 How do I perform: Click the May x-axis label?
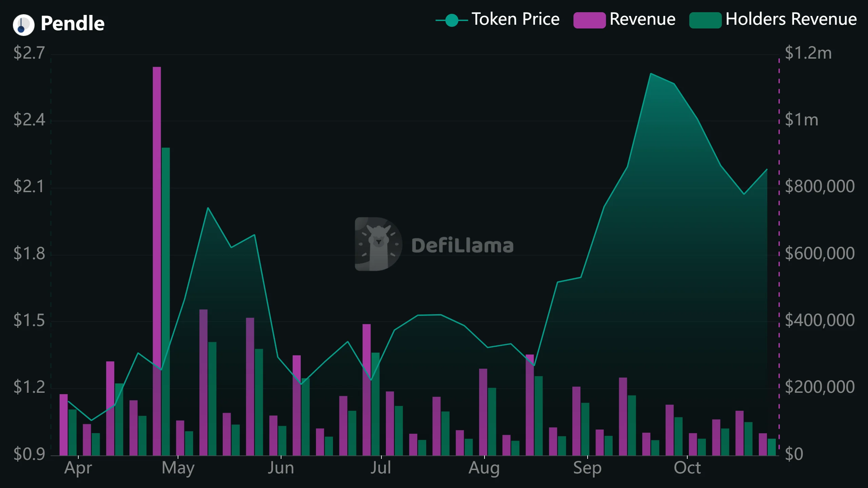pos(178,469)
